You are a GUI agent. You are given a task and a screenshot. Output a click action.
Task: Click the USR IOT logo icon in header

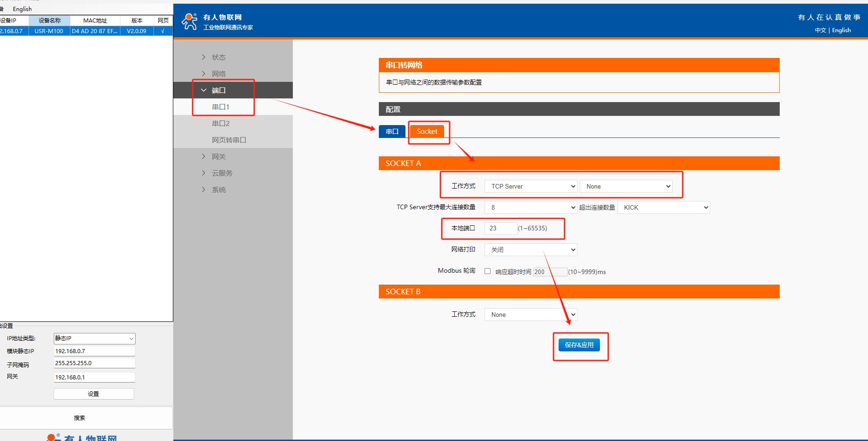click(189, 22)
